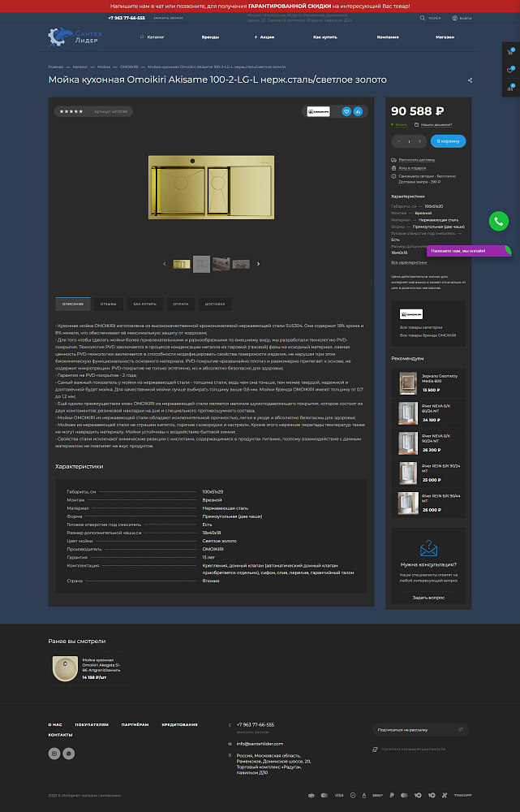Viewport: 520px width, 812px height.
Task: Click the green phone callback button
Action: point(498,222)
